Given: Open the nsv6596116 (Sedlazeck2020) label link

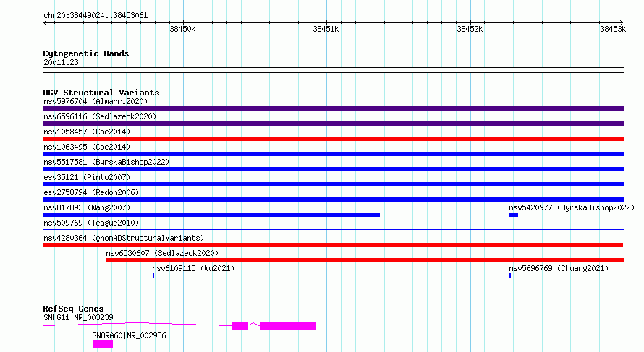Looking at the screenshot, I should pos(100,116).
